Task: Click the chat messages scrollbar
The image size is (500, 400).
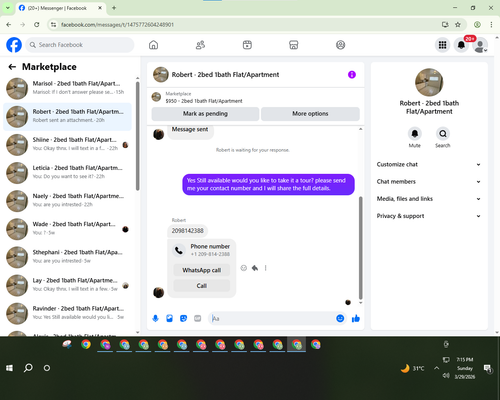Action: point(360,248)
